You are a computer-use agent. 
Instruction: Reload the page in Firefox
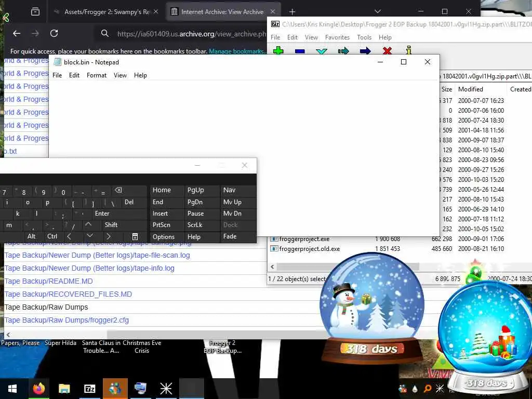(54, 33)
